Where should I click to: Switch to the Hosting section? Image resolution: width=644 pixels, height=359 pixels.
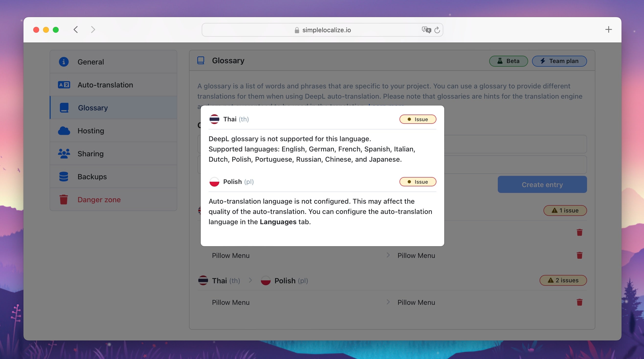(113, 131)
